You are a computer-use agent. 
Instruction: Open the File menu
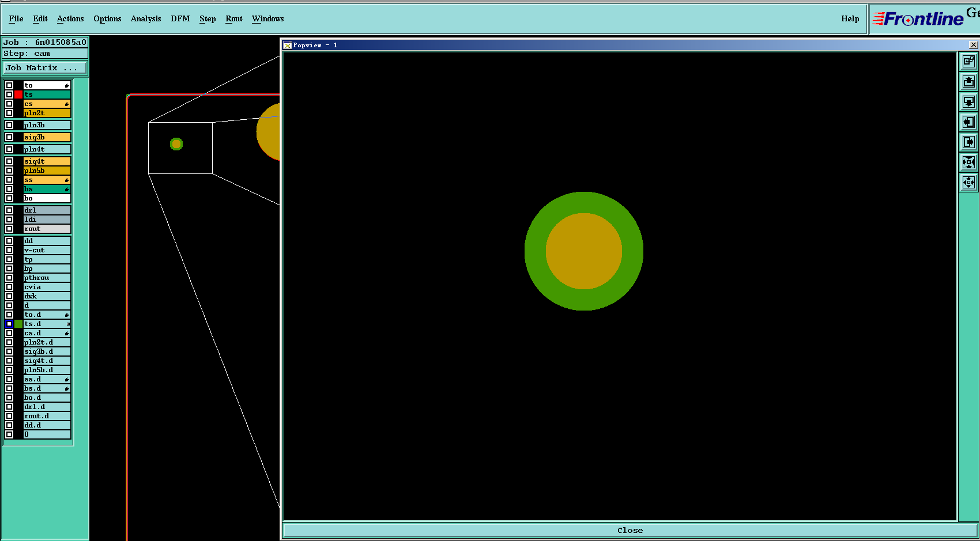16,18
